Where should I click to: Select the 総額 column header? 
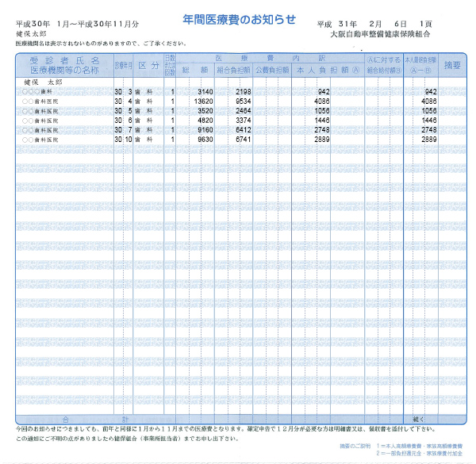pyautogui.click(x=195, y=70)
